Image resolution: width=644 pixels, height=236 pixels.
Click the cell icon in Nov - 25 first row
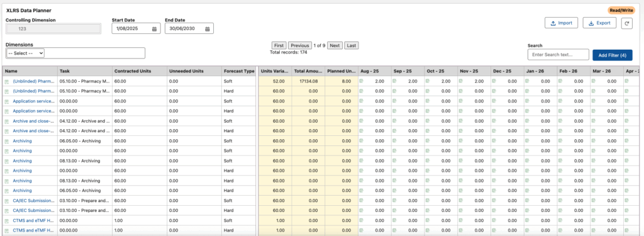(x=461, y=81)
